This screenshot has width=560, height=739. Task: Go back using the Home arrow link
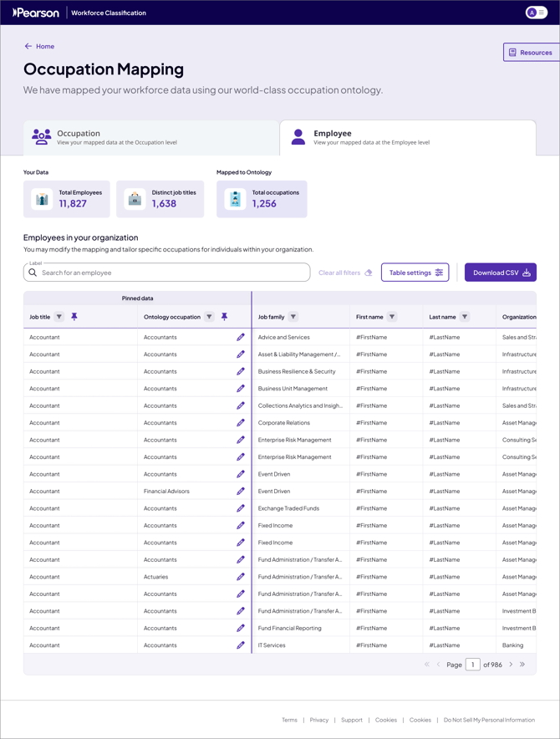(x=39, y=46)
